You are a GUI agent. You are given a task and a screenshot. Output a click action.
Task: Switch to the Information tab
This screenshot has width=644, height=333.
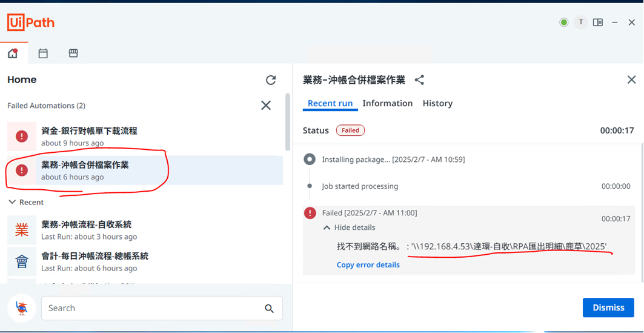point(387,104)
